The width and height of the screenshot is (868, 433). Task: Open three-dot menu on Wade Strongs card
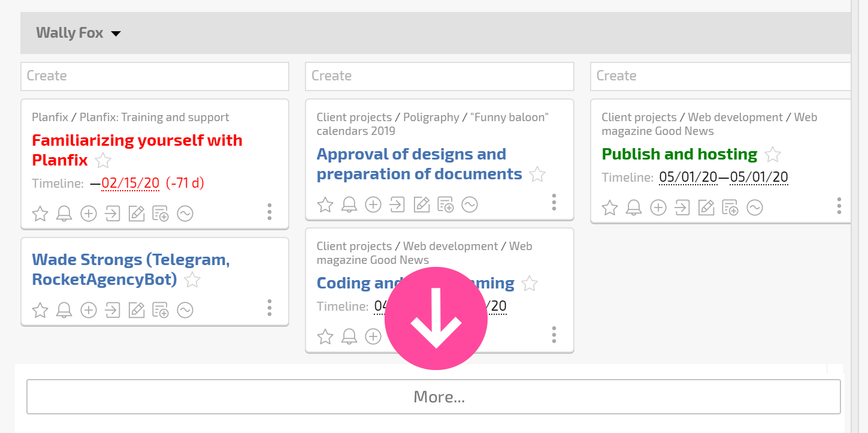click(x=270, y=308)
